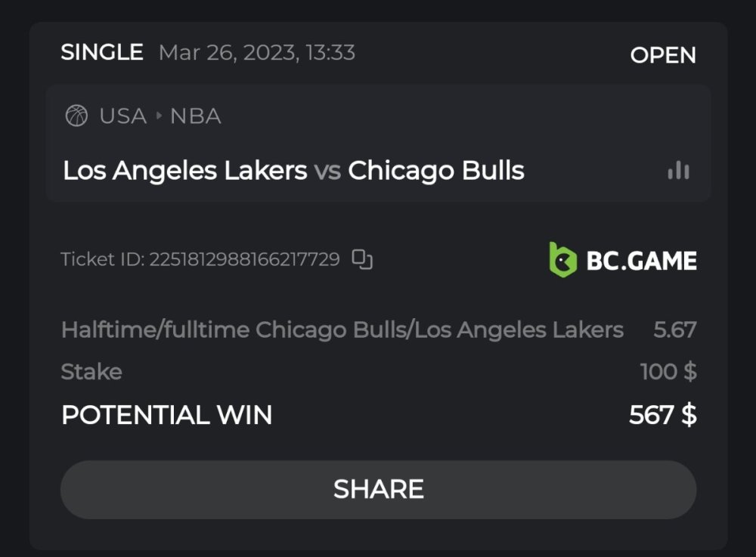Select Chicago Bulls team name
Image resolution: width=756 pixels, height=557 pixels.
pos(436,171)
